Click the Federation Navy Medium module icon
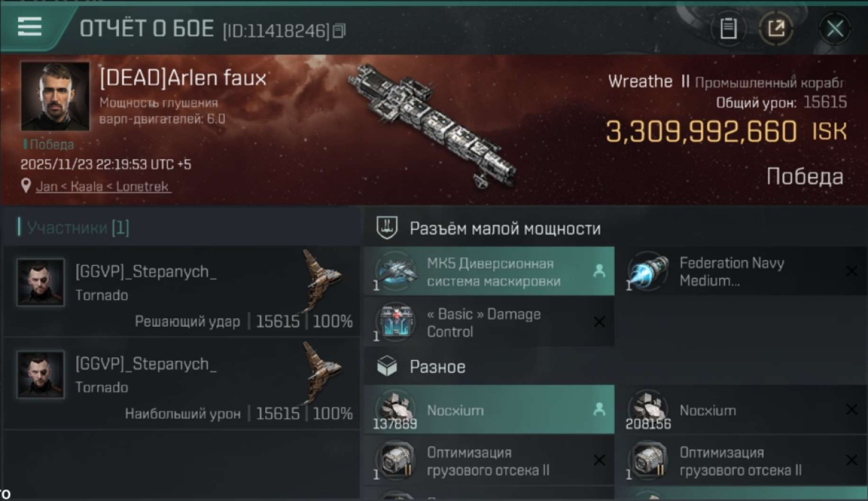This screenshot has height=501, width=868. (x=648, y=272)
